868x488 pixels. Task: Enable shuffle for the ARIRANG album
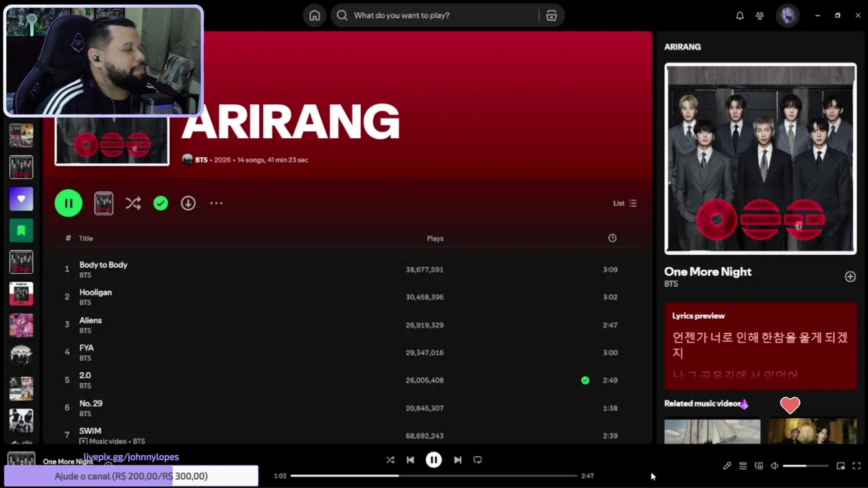[x=133, y=203]
